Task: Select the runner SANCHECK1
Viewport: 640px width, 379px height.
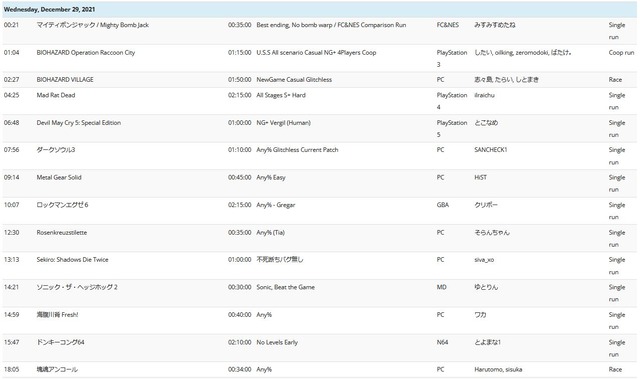Action: pos(491,150)
